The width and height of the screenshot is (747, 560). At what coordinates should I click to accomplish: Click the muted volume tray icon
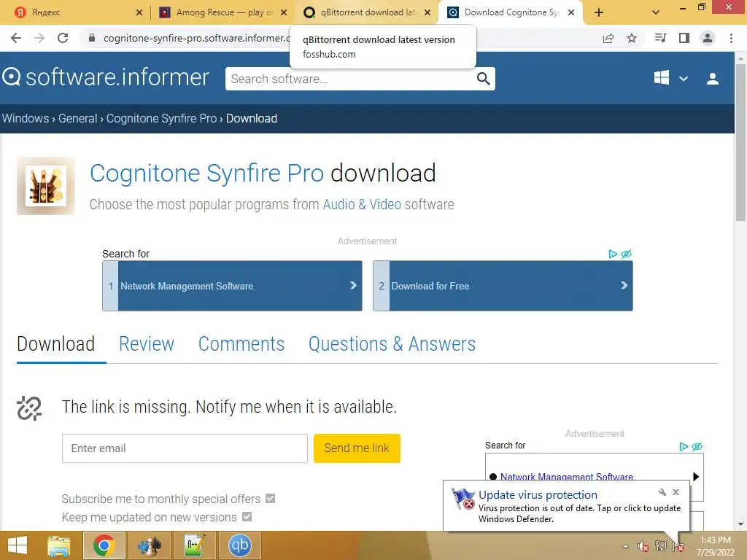coord(643,547)
